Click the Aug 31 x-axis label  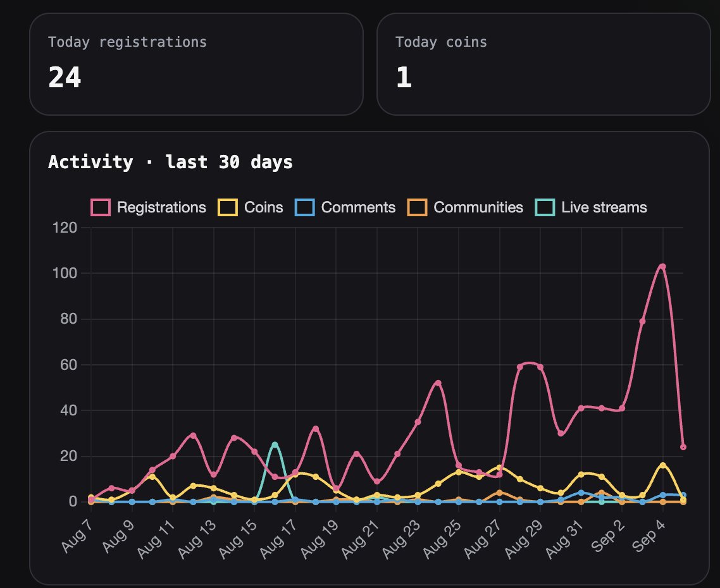[x=564, y=539]
